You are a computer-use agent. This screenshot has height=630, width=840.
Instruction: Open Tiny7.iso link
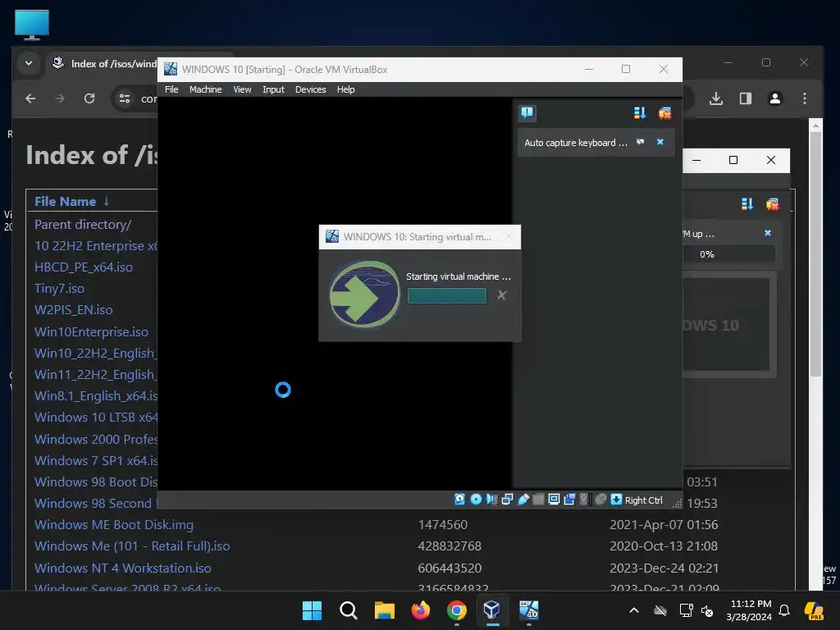pos(59,288)
